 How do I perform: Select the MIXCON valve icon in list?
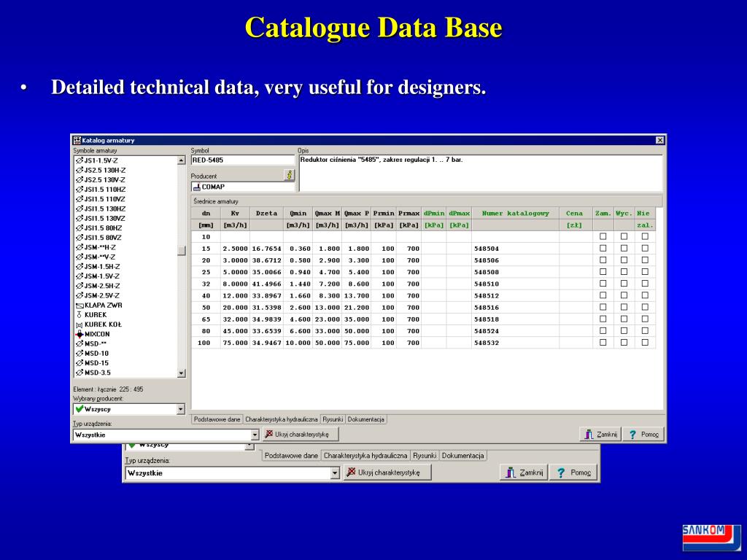[x=80, y=334]
